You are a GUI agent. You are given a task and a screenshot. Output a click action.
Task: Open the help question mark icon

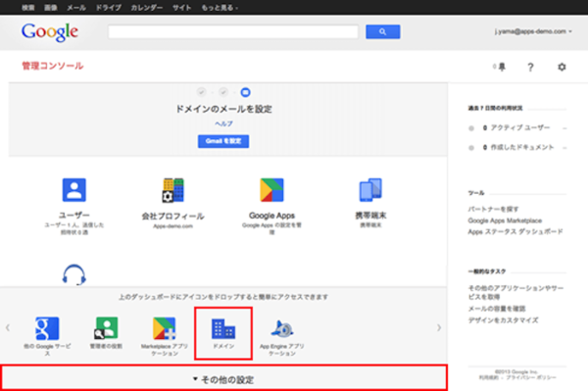(x=530, y=67)
